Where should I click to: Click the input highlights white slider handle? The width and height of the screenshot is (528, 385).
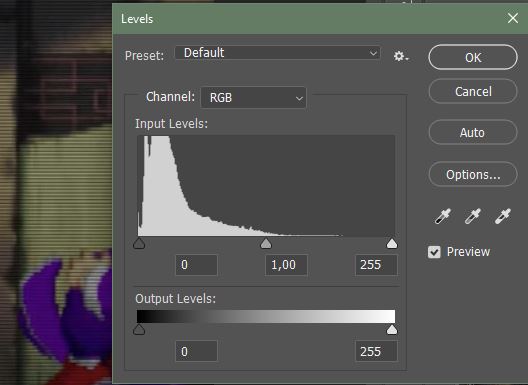click(x=392, y=244)
